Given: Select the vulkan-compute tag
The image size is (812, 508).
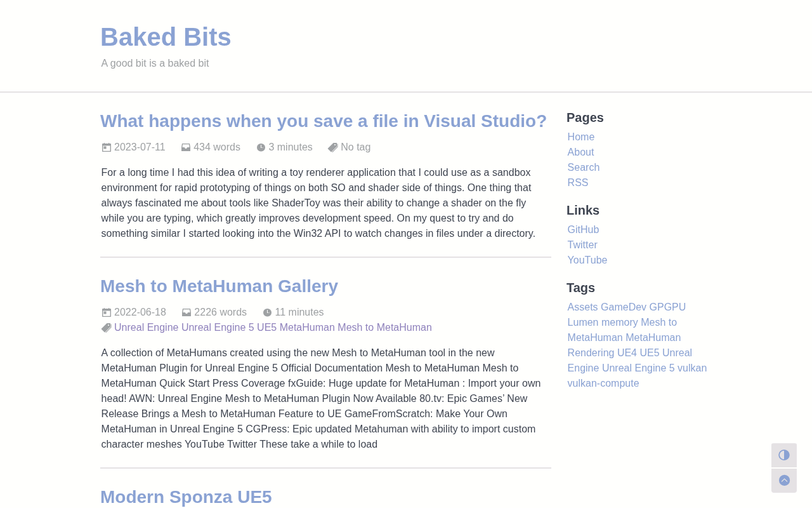Looking at the screenshot, I should click(603, 384).
